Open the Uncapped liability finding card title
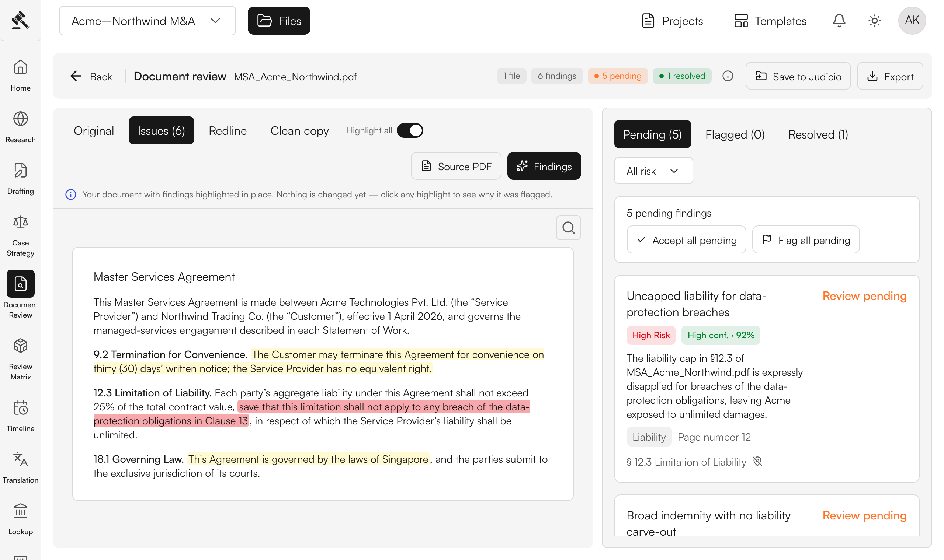Image resolution: width=944 pixels, height=560 pixels. (696, 304)
